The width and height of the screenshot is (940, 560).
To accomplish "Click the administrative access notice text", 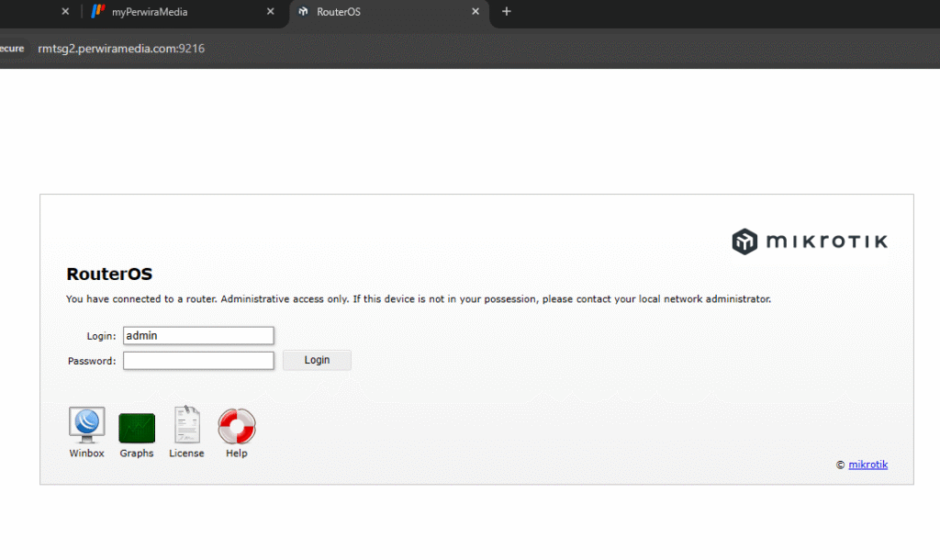I will 419,299.
